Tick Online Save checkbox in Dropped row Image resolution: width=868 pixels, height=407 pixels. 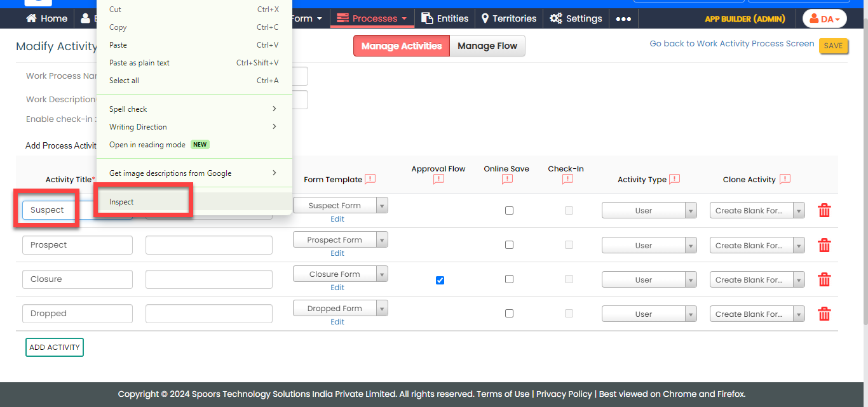click(509, 314)
